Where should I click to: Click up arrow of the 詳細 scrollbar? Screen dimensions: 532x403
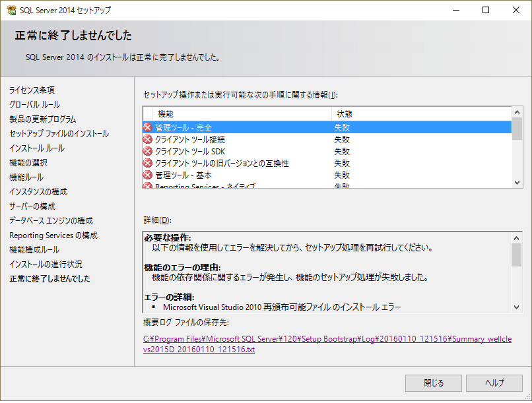pyautogui.click(x=516, y=238)
